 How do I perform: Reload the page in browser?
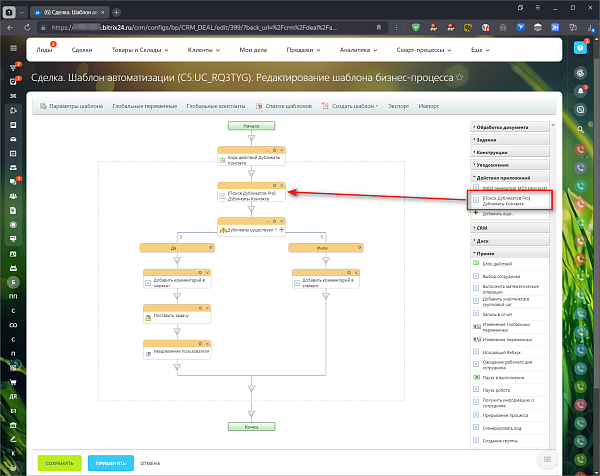[x=27, y=28]
